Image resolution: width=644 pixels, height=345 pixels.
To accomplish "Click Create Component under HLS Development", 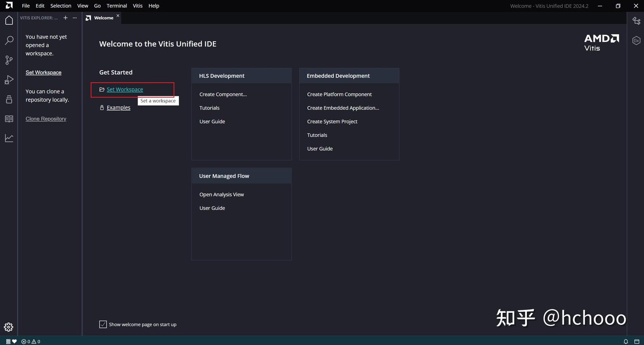I will pyautogui.click(x=223, y=94).
